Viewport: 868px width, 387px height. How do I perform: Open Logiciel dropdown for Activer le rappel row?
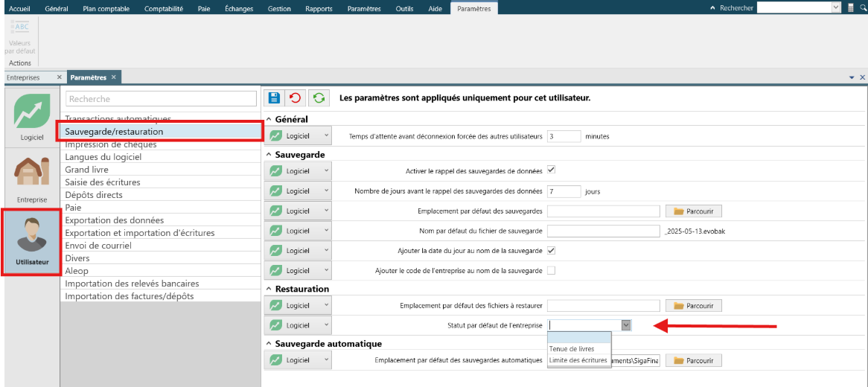(x=299, y=170)
